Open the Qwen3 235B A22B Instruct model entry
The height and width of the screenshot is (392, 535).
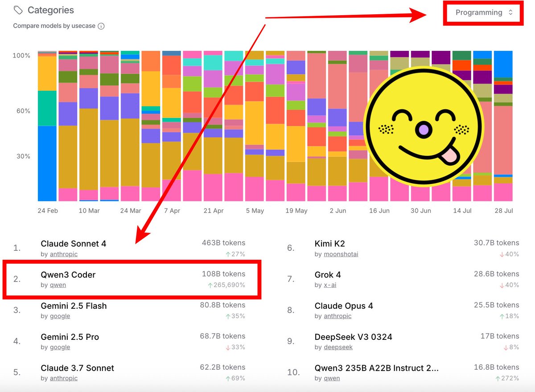377,368
